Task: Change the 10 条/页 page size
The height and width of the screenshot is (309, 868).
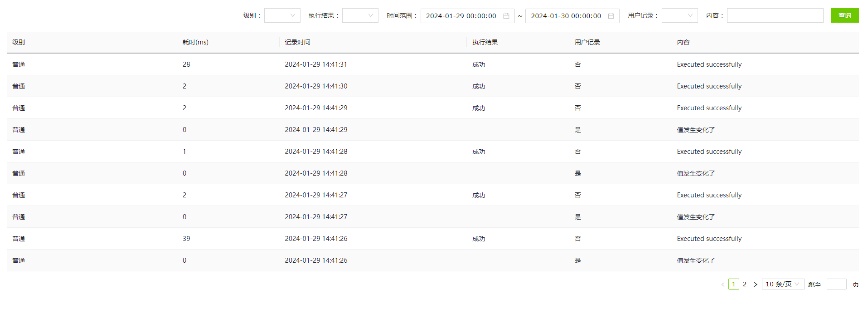Action: tap(783, 284)
